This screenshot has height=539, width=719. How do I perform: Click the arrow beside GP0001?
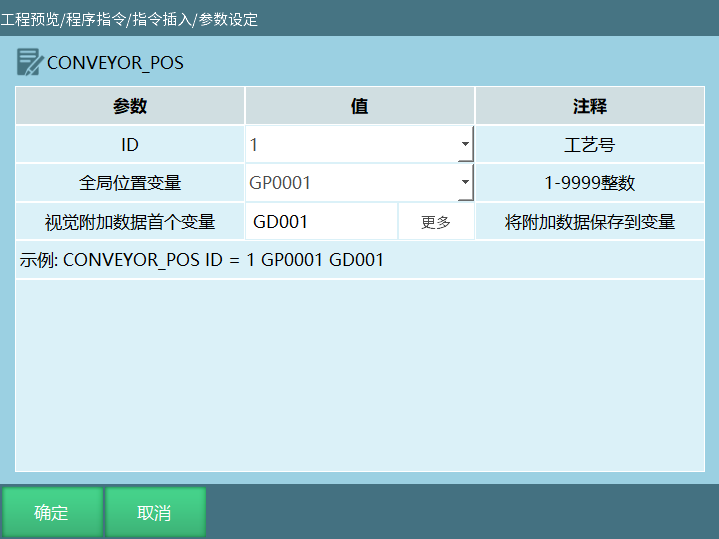pos(465,183)
